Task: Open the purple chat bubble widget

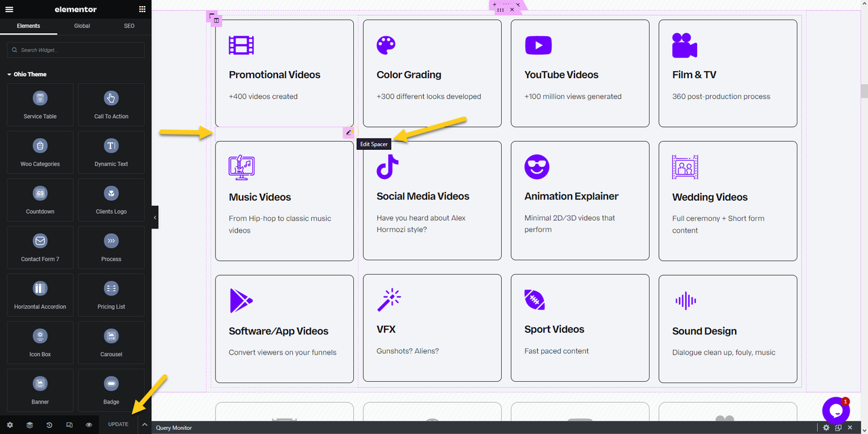Action: 835,411
